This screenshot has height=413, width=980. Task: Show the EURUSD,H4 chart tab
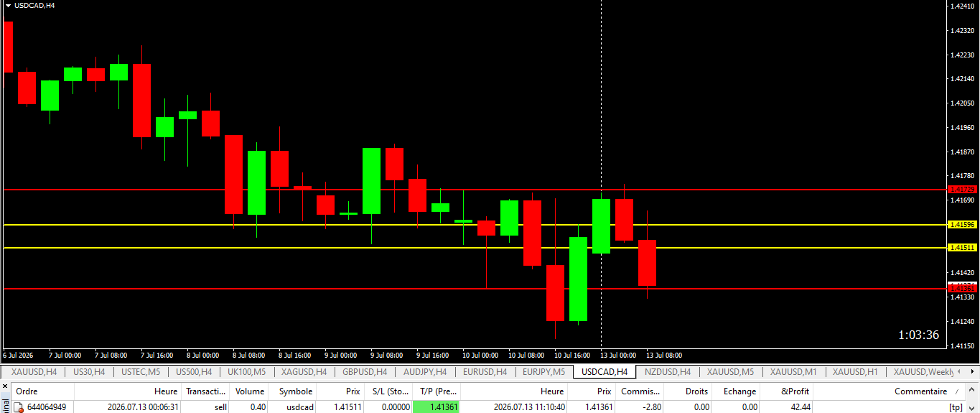pos(485,371)
